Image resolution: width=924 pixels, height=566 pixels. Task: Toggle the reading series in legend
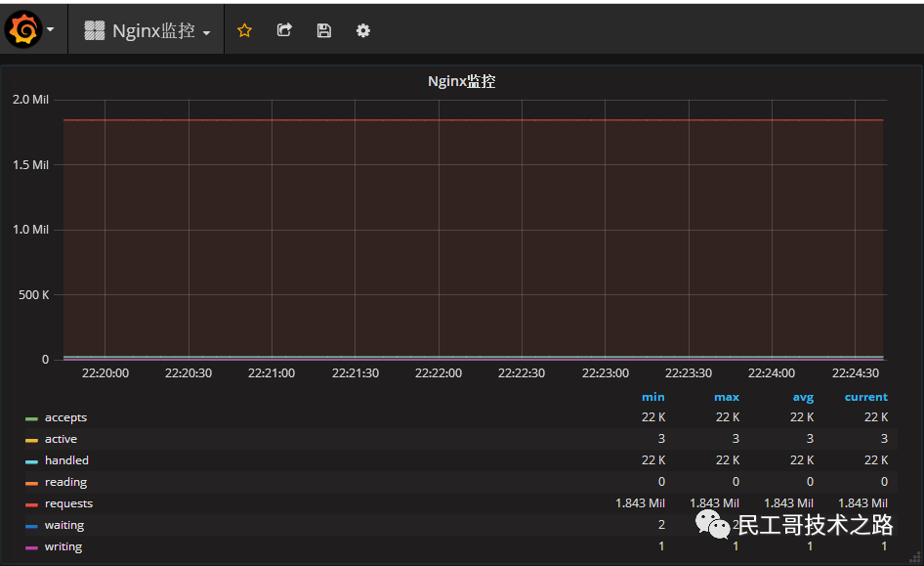(66, 482)
